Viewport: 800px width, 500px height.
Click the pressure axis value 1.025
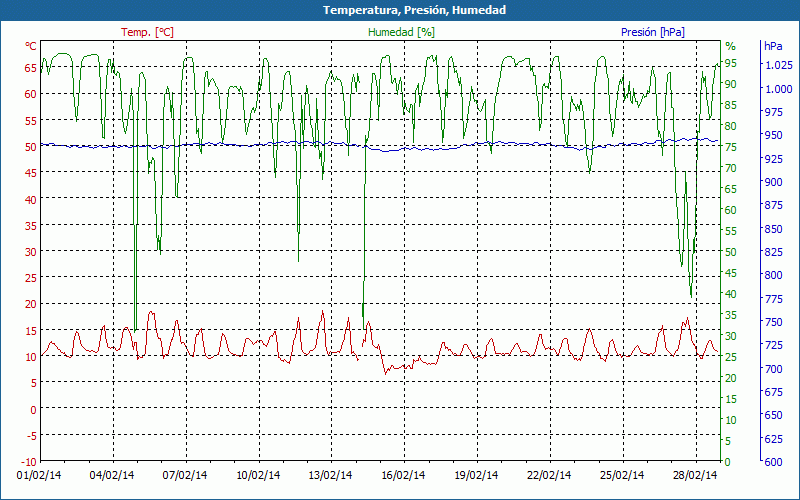(779, 65)
